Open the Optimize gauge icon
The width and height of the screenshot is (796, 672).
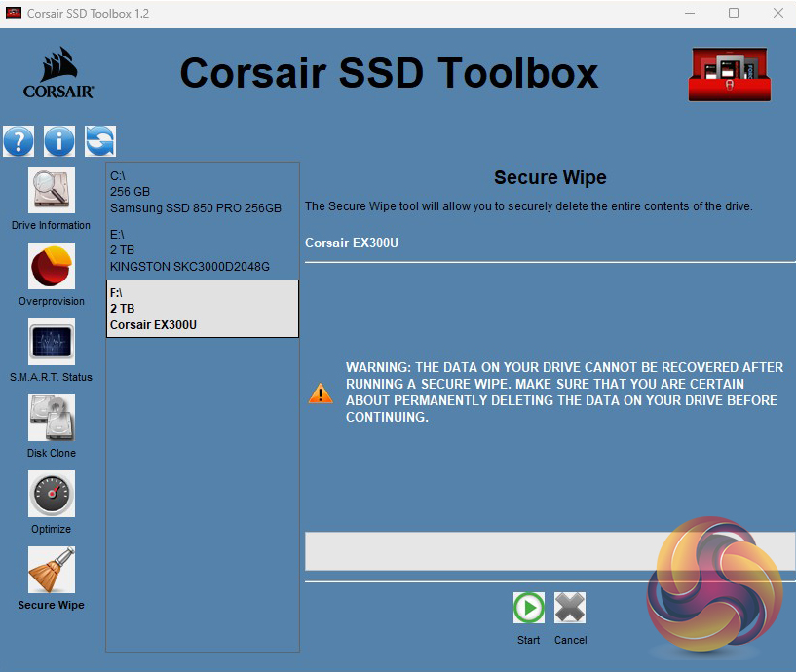coord(51,495)
